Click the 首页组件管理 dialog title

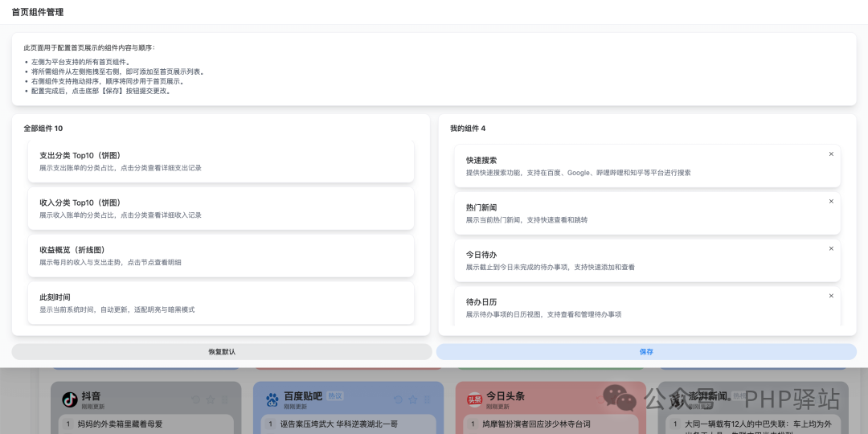(x=38, y=12)
